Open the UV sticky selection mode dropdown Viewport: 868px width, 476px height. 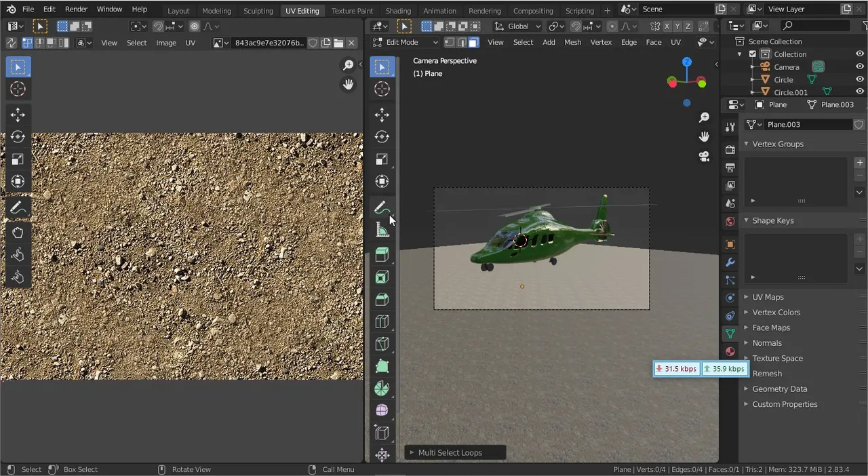[x=85, y=43]
